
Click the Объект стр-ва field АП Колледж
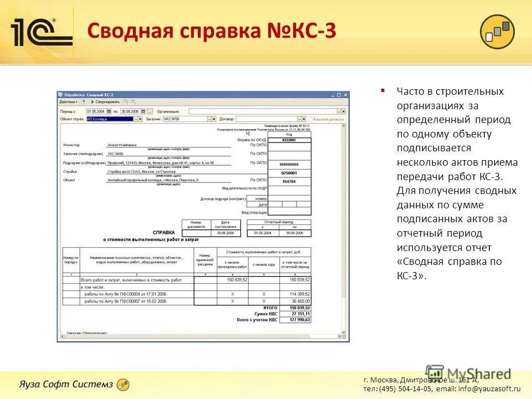pos(110,119)
